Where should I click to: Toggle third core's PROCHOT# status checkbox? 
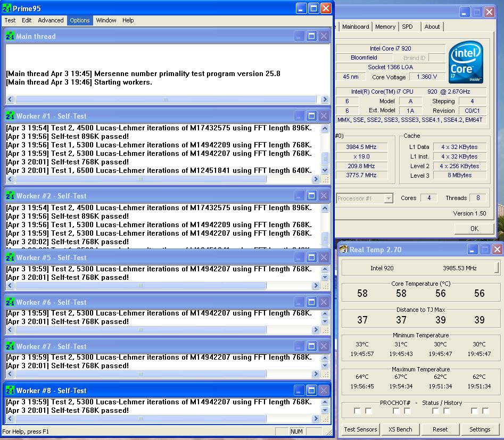(x=435, y=411)
